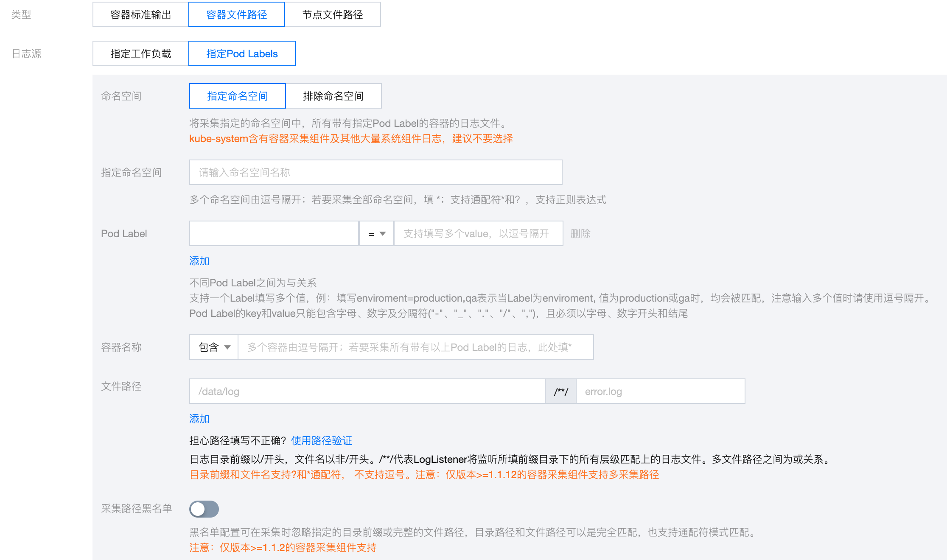Choose 排除命名空间 namespace mode
This screenshot has width=947, height=560.
[x=333, y=96]
